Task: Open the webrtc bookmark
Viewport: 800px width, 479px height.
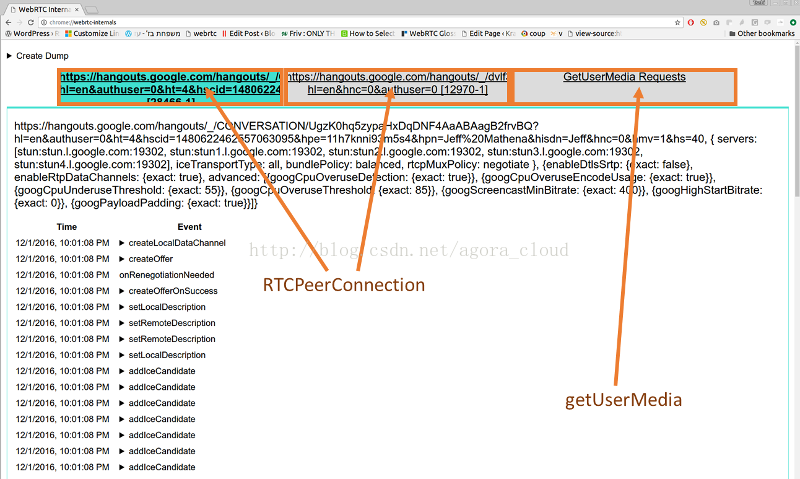Action: point(201,34)
